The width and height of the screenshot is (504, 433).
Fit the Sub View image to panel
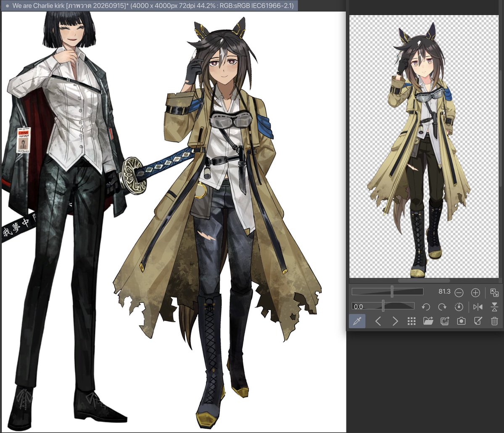(494, 292)
